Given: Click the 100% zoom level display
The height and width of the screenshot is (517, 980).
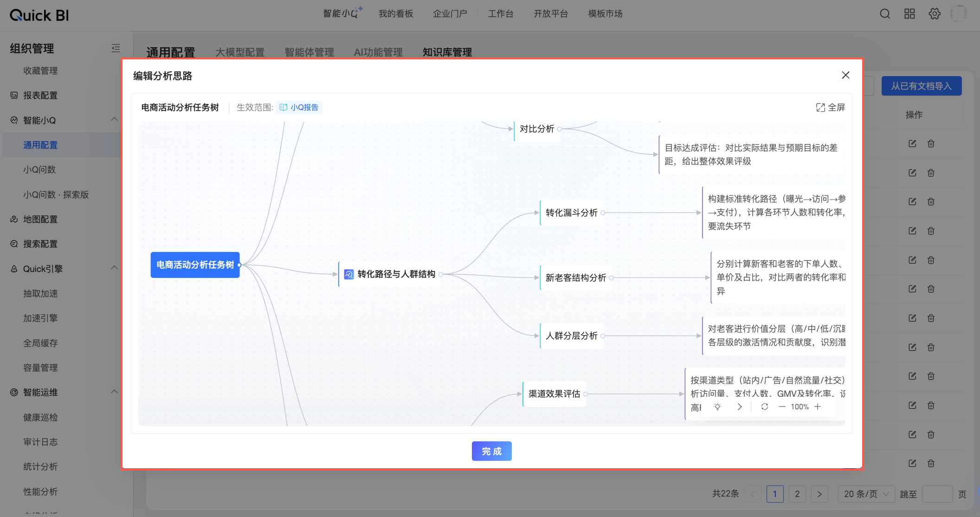Looking at the screenshot, I should tap(799, 407).
